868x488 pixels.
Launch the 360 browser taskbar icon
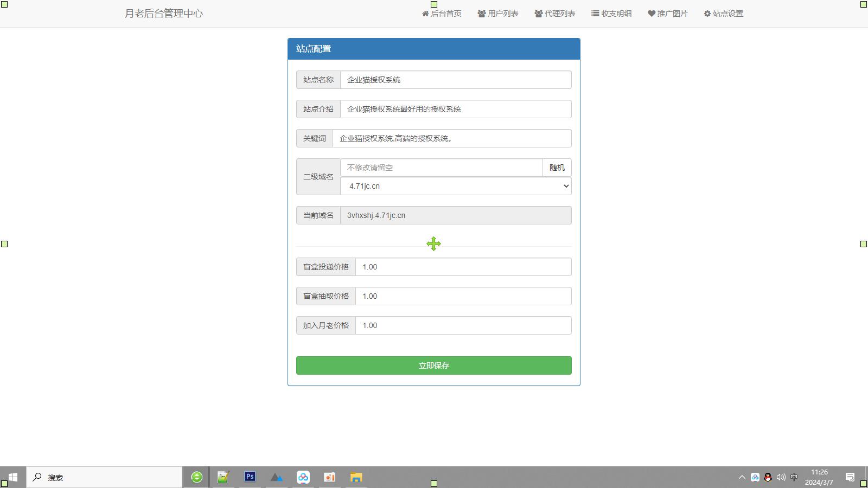[197, 477]
